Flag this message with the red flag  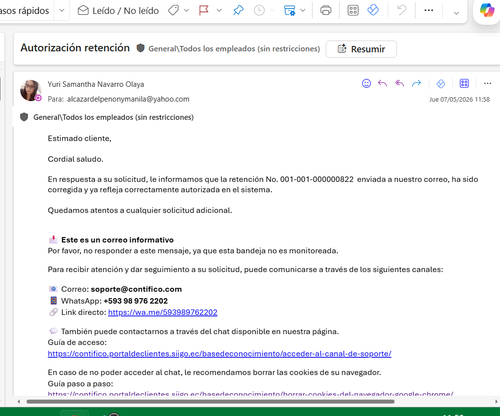(204, 10)
